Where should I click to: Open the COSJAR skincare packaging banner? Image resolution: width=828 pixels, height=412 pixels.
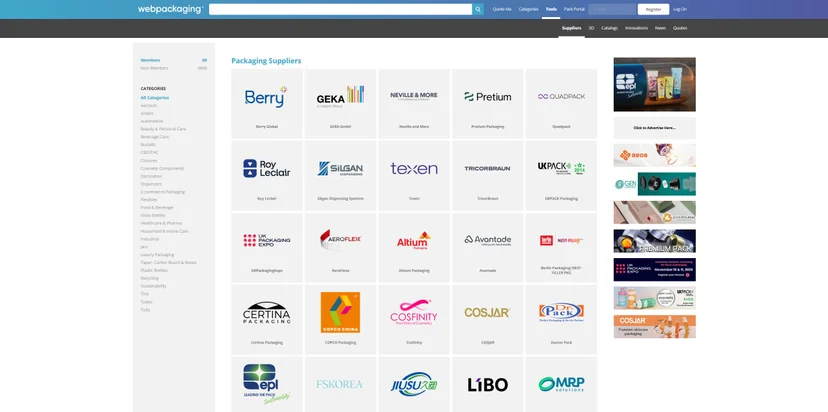tap(654, 326)
